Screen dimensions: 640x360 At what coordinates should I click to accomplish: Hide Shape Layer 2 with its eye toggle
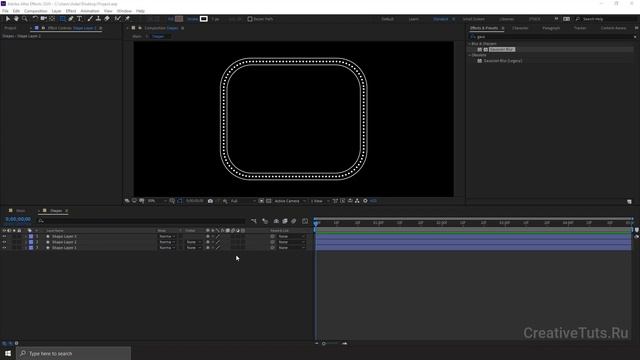(4, 242)
